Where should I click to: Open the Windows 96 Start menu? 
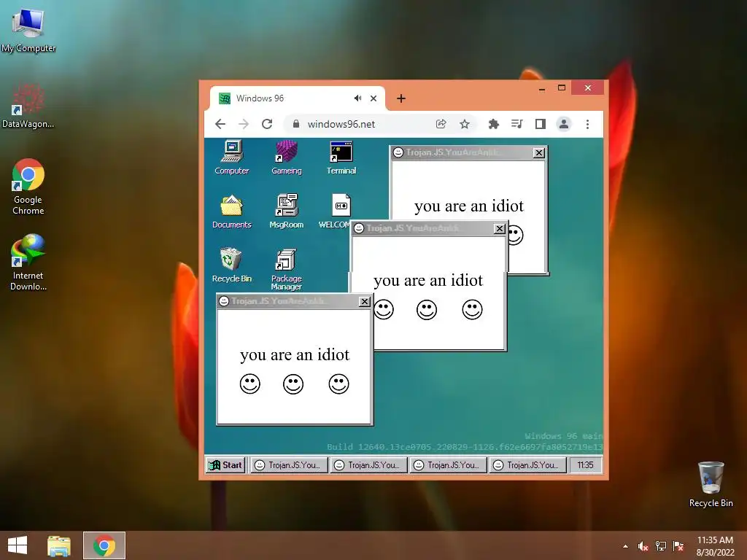(x=226, y=464)
